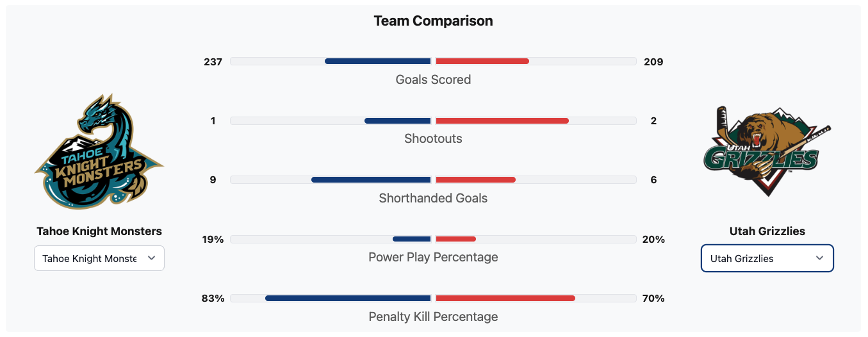This screenshot has width=868, height=337.
Task: Click the 70% penalty kill value
Action: click(x=653, y=298)
